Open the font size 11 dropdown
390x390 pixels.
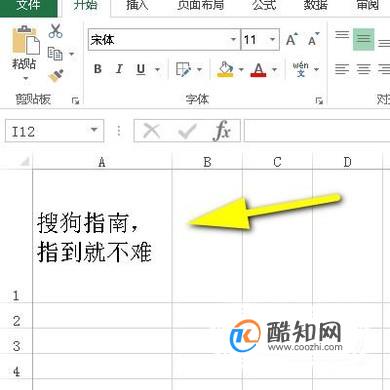click(x=272, y=40)
